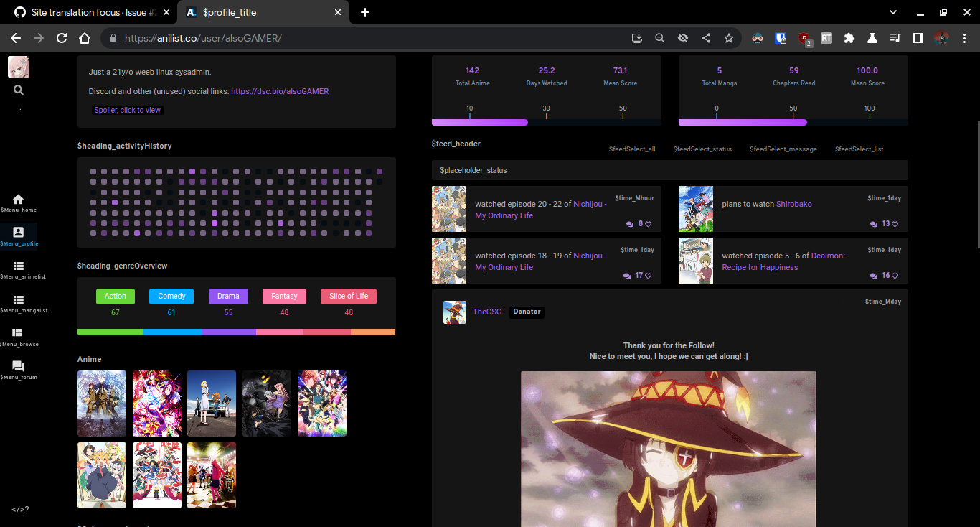Select the $feedSelect_status feed filter

click(702, 149)
